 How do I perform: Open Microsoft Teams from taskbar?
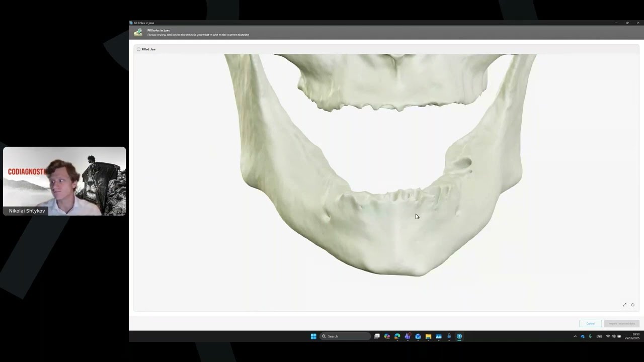click(x=408, y=336)
